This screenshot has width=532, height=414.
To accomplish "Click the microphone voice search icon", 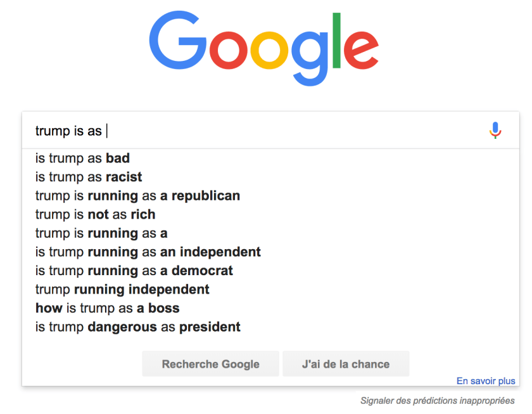I will click(495, 131).
